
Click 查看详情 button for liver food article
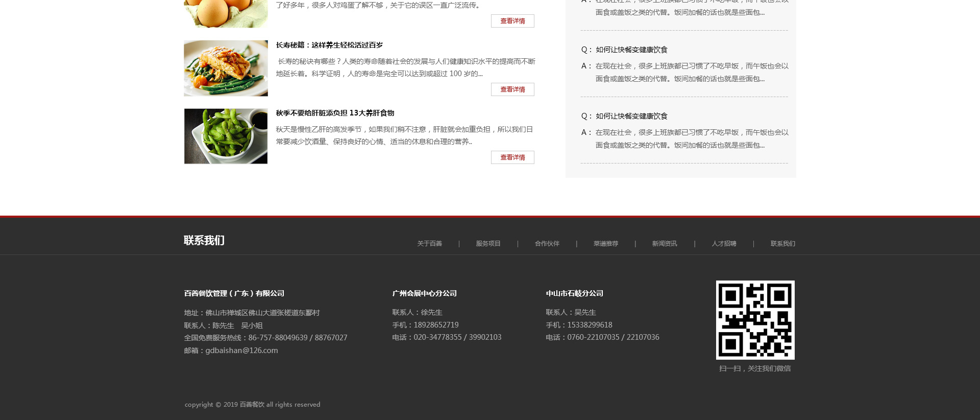pos(512,157)
